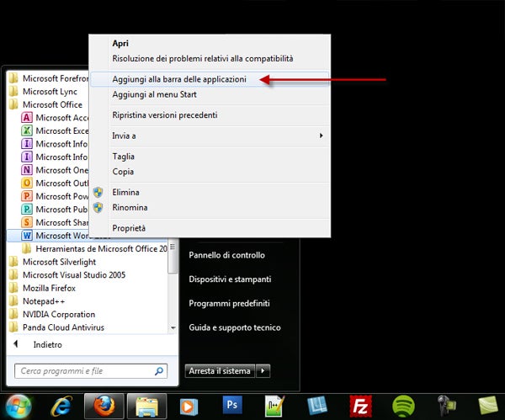Open Internet Explorer from the taskbar
This screenshot has width=505, height=420.
(62, 406)
